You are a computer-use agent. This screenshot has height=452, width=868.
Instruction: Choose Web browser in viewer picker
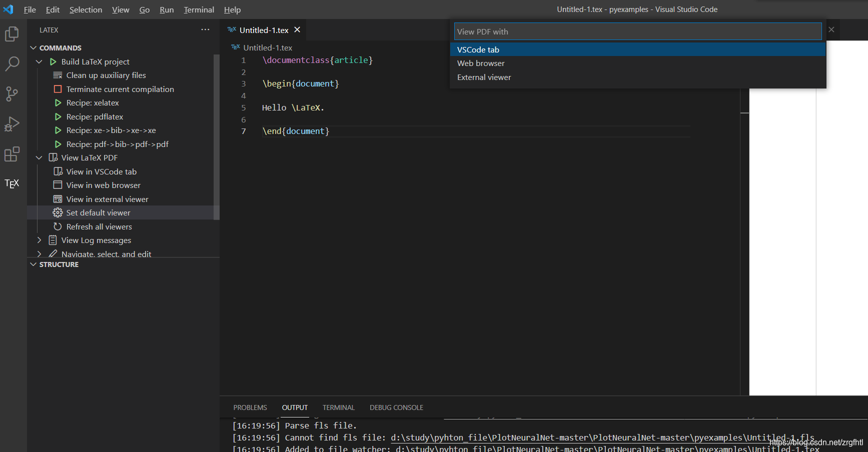638,63
